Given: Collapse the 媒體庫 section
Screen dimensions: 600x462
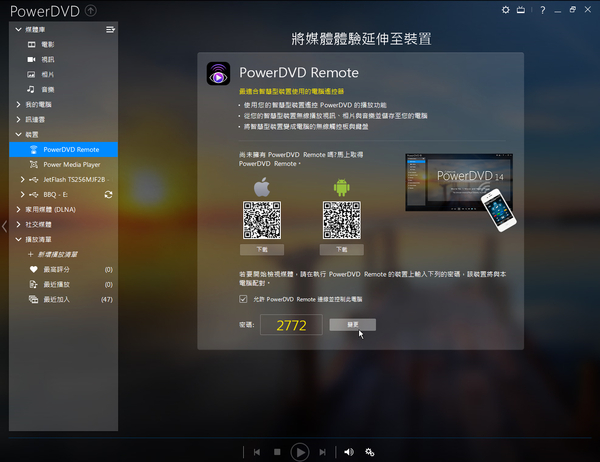Looking at the screenshot, I should click(x=18, y=30).
